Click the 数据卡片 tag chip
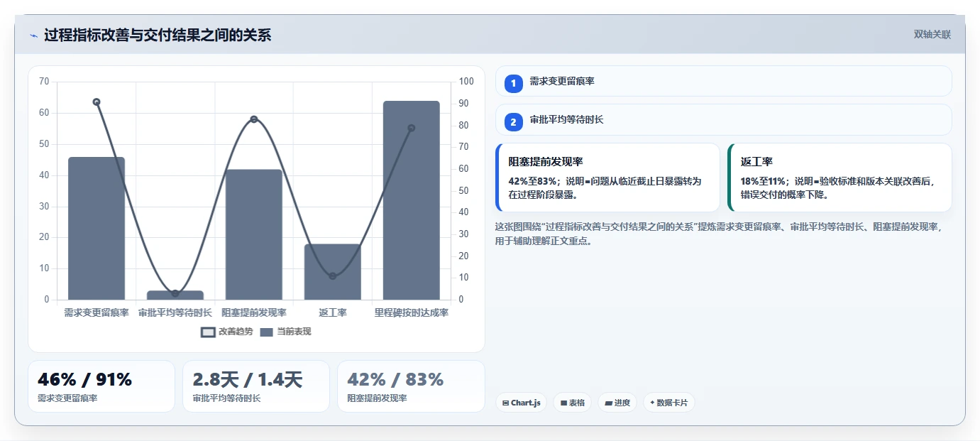Image resolution: width=980 pixels, height=441 pixels. pos(668,403)
